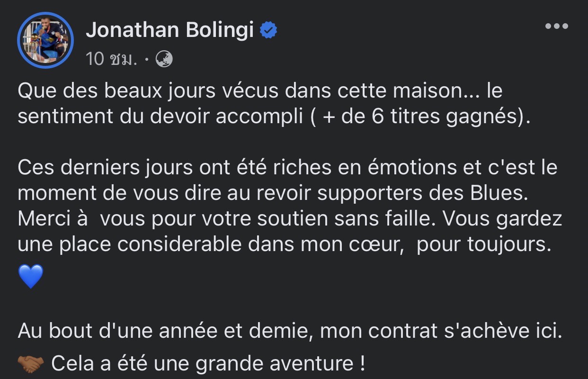Screen dimensions: 588x379
Task: Open the Jonathan Bolingi profile name link
Action: pyautogui.click(x=169, y=31)
